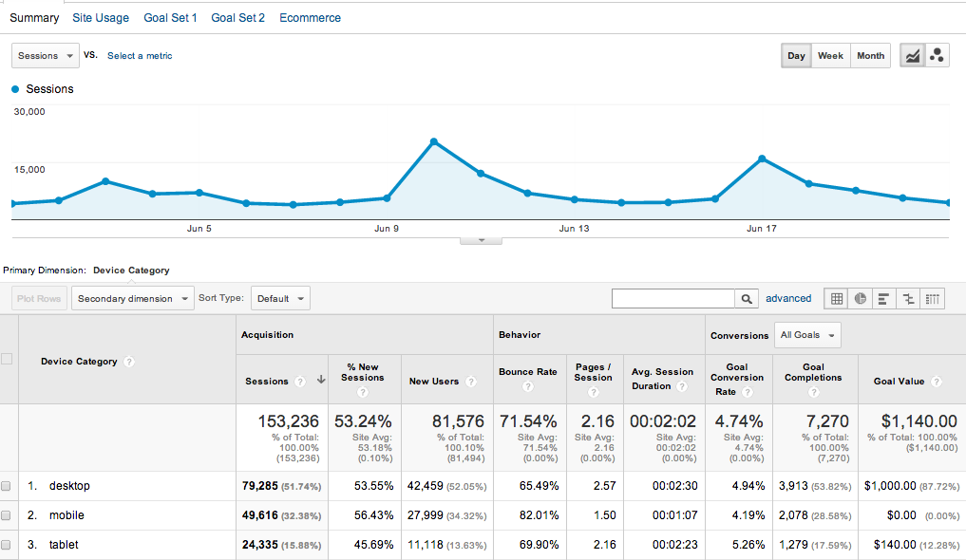The image size is (966, 560).
Task: Switch to pie chart percentage view
Action: point(861,298)
